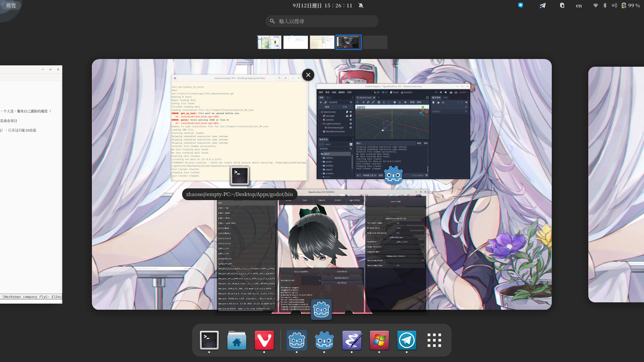Screen dimensions: 644x362
Task: Click the add node plus icon in Godot
Action: pos(321,102)
